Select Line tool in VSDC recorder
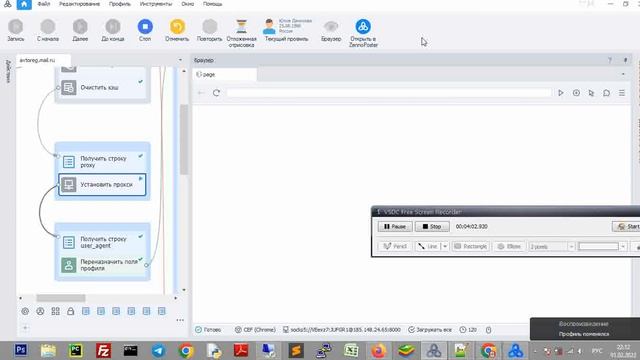This screenshot has height=360, width=640. [428, 247]
